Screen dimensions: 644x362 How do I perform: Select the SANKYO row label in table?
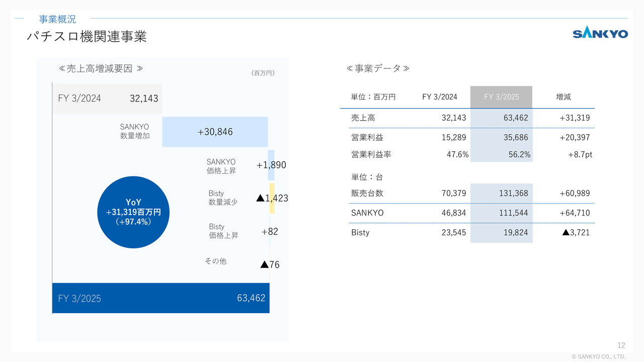pyautogui.click(x=367, y=213)
